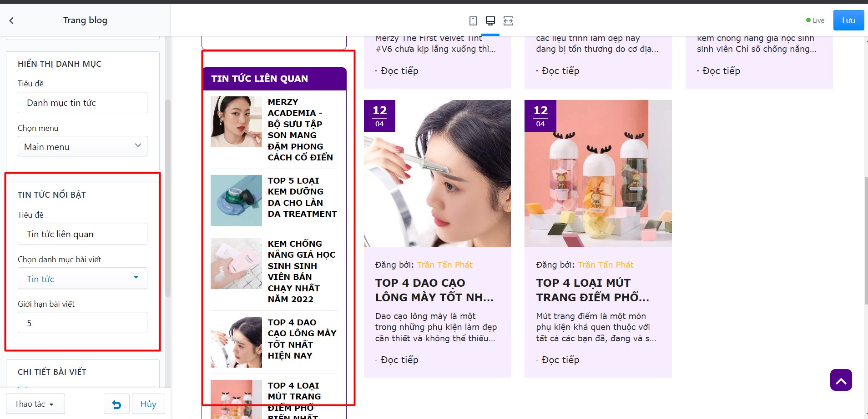Click the Live status indicator
Viewport: 868px width, 419px height.
(x=815, y=20)
